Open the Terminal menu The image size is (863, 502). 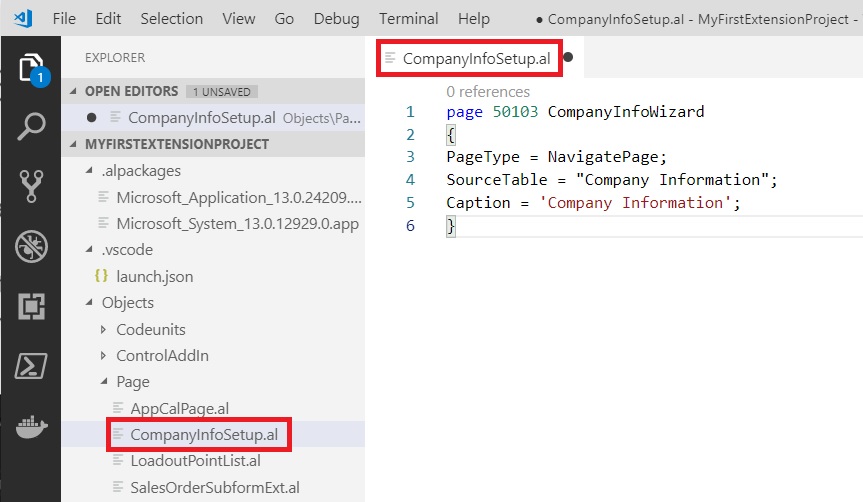(408, 18)
